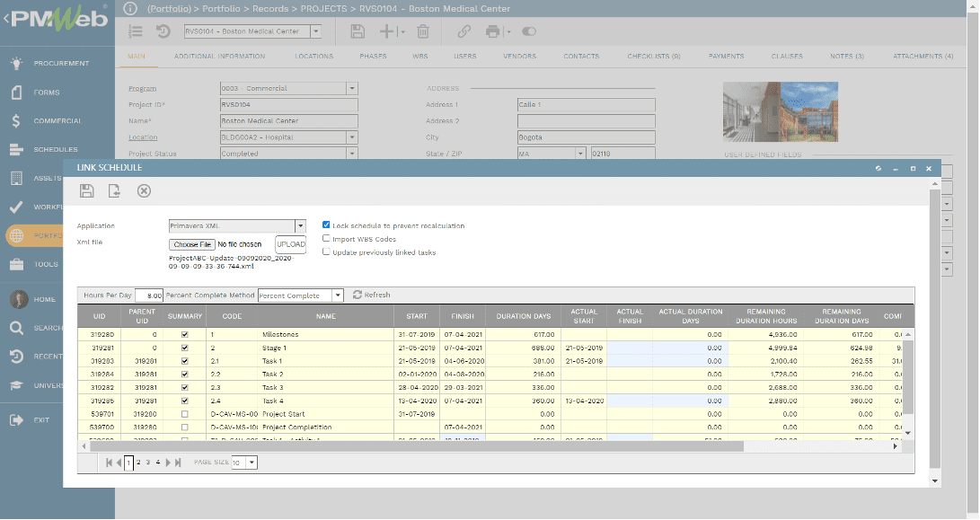
Task: Open Search in the sidebar
Action: (x=48, y=328)
